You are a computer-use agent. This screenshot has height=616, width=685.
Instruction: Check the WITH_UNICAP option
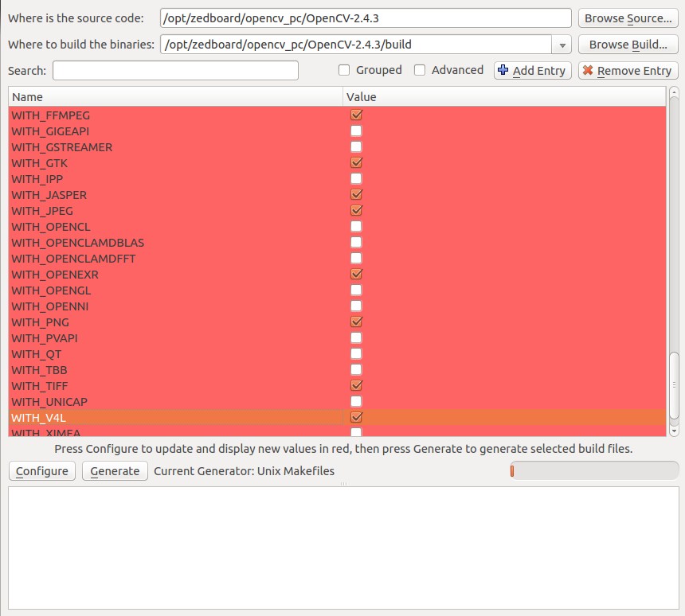click(357, 402)
